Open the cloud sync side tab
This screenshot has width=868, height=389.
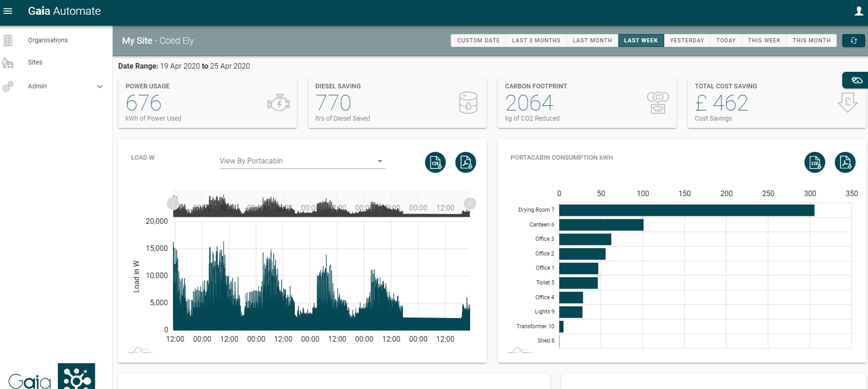[856, 81]
